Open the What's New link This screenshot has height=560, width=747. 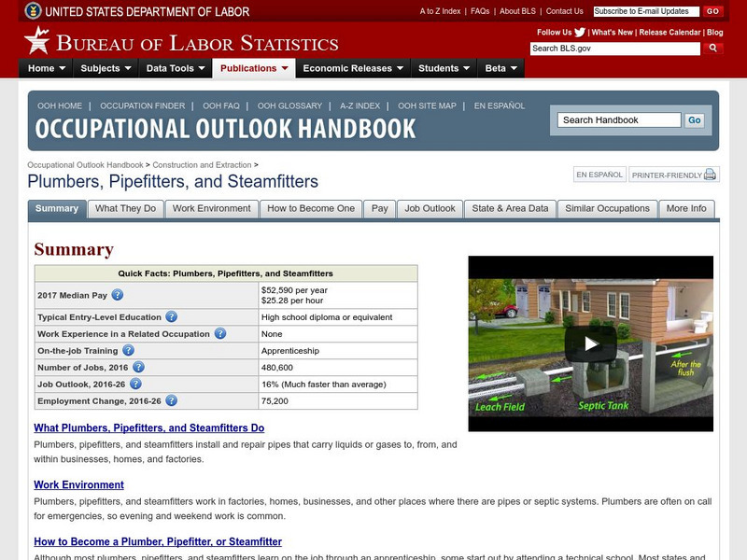tap(613, 33)
